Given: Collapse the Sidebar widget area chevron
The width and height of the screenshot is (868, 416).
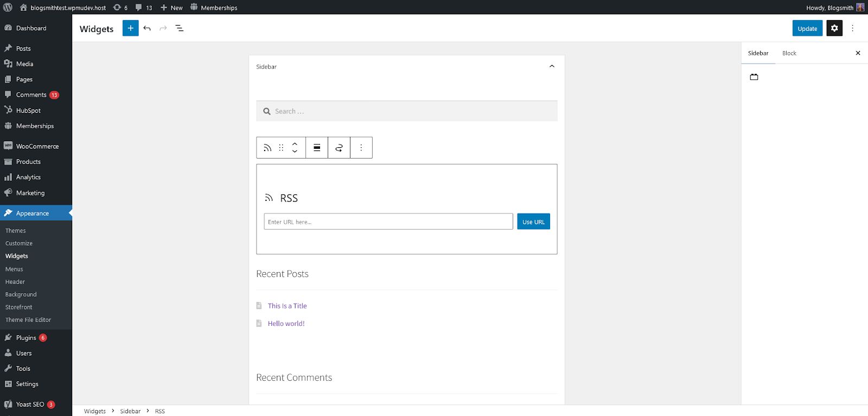Looking at the screenshot, I should (x=552, y=66).
